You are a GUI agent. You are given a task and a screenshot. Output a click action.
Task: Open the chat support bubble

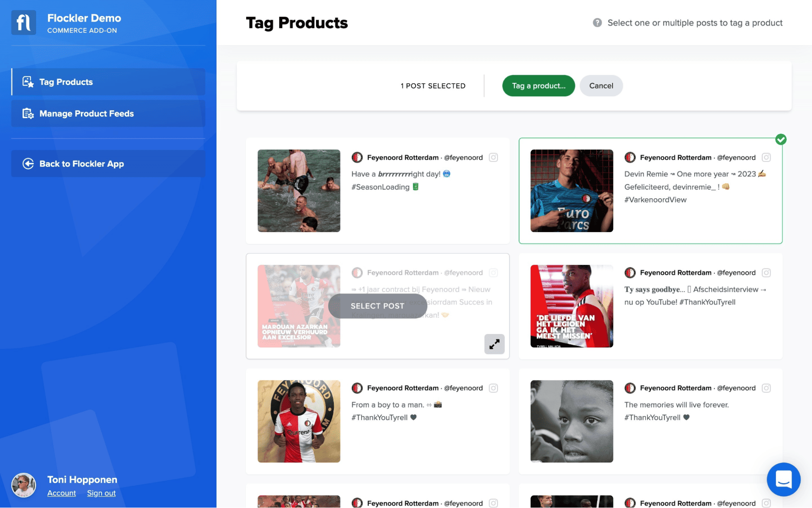point(783,479)
